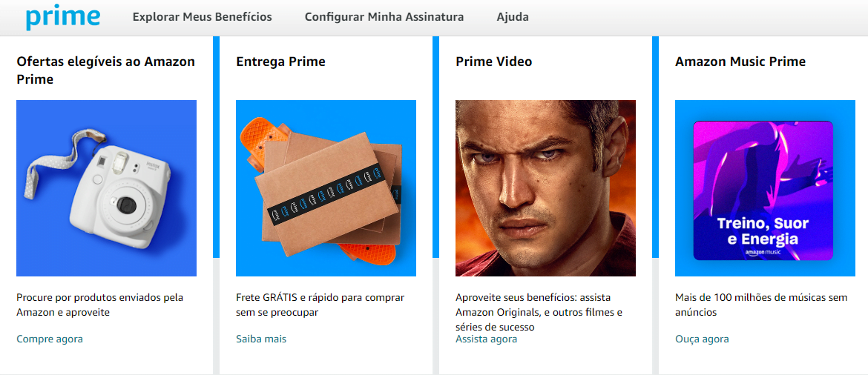Open Explorar Meus Benefícios menu
Image resolution: width=868 pixels, height=375 pixels.
(x=202, y=17)
